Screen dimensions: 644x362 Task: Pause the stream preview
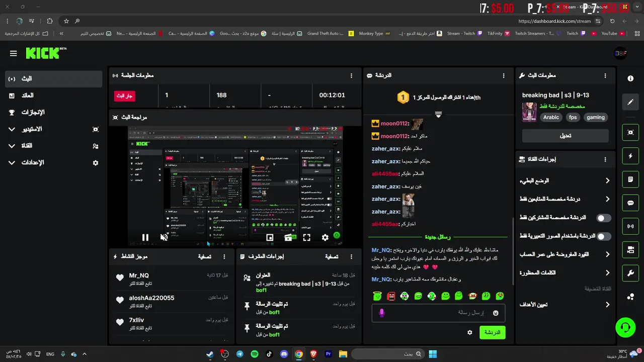tap(145, 237)
